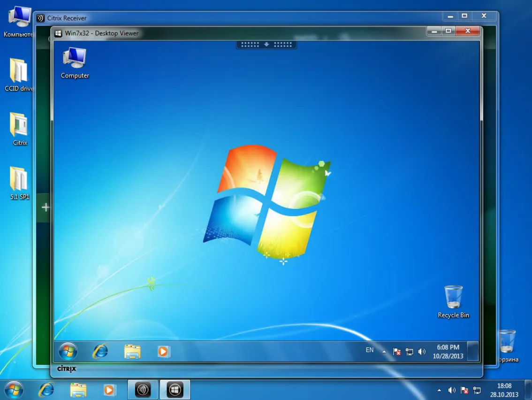Viewport: 532px width, 400px height.
Task: Select the Корзина icon on the host desktop
Action: (508, 346)
